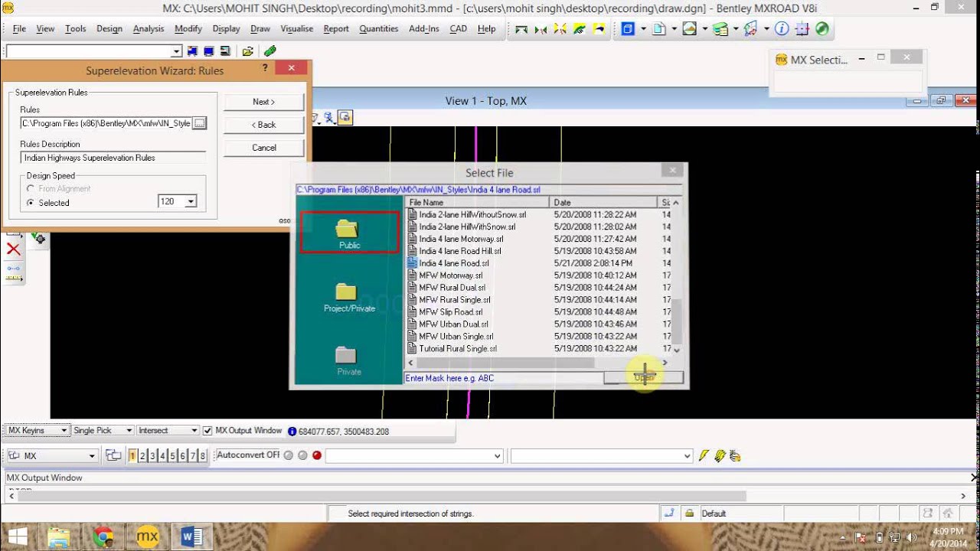Toggle view number 1 button
The height and width of the screenshot is (551, 980).
pyautogui.click(x=132, y=455)
